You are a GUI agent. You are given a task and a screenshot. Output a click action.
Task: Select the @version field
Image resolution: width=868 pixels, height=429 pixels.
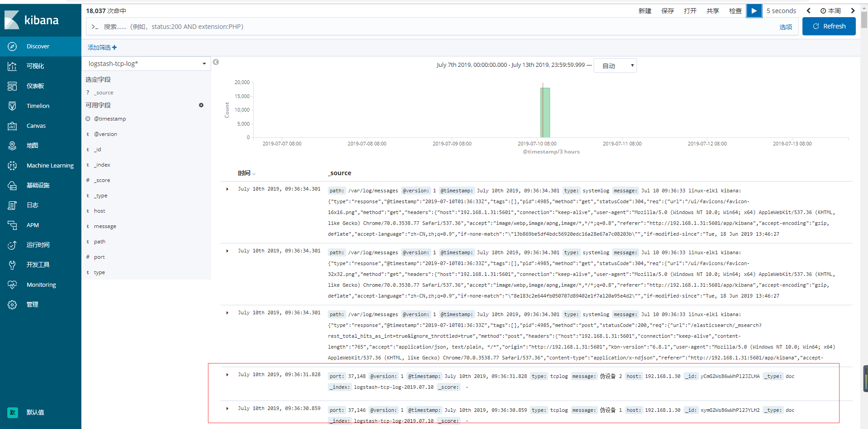(105, 134)
